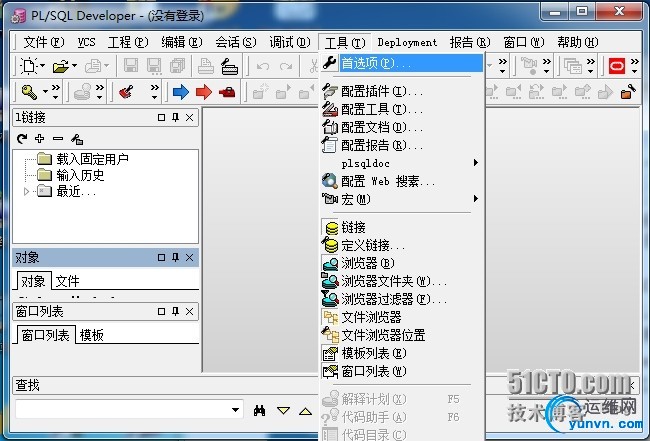
Task: Open 浏览器文件夹 menu entry
Action: [x=402, y=281]
